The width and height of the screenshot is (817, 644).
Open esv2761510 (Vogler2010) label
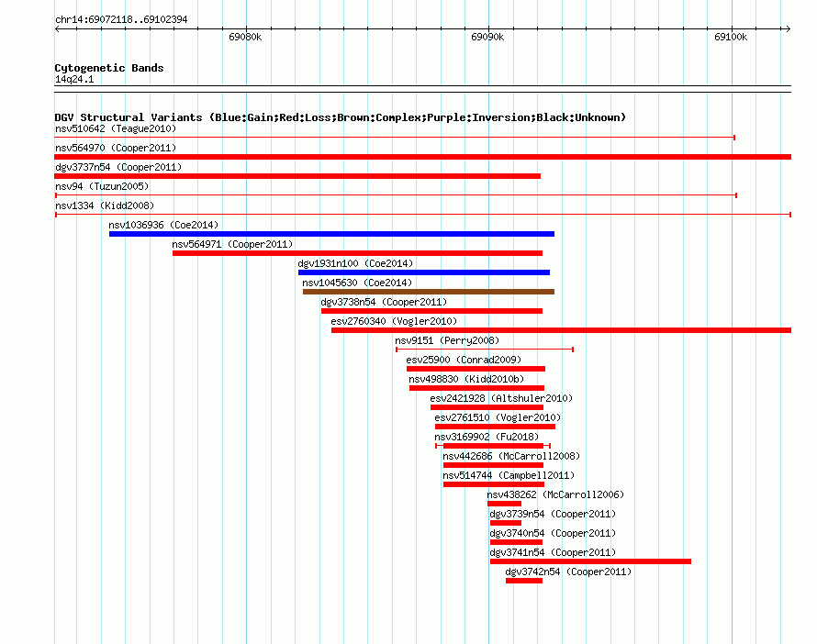[x=498, y=417]
